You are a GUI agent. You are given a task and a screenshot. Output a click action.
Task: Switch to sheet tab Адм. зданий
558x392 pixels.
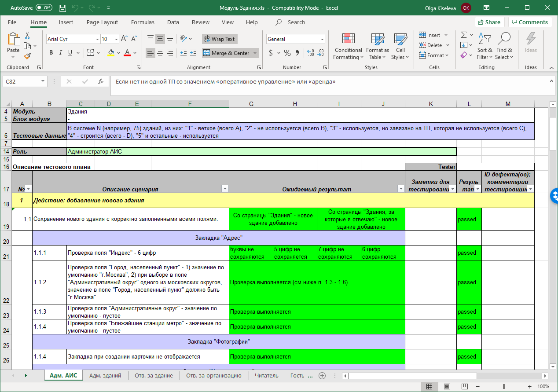[105, 375]
